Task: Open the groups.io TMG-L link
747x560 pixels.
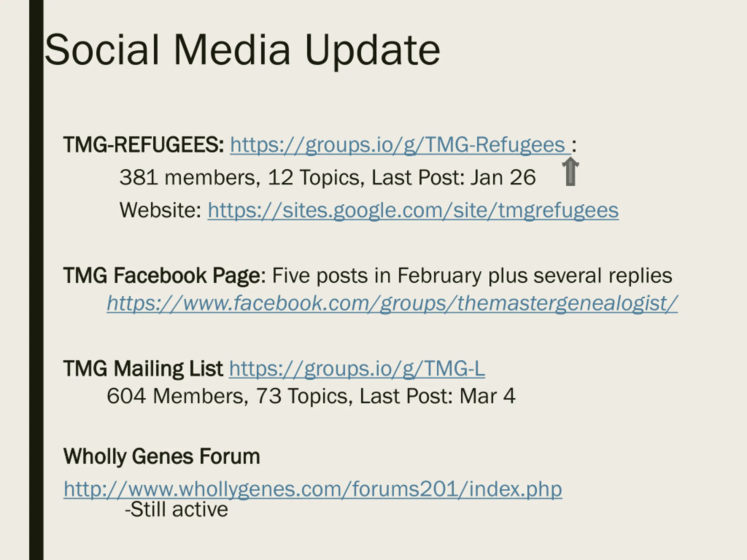Action: (357, 368)
